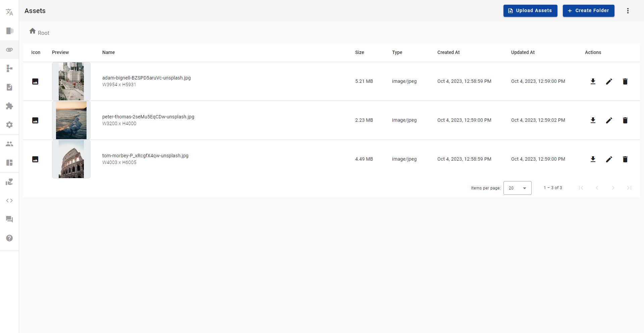Open the three-dot more options menu
644x333 pixels.
point(628,11)
